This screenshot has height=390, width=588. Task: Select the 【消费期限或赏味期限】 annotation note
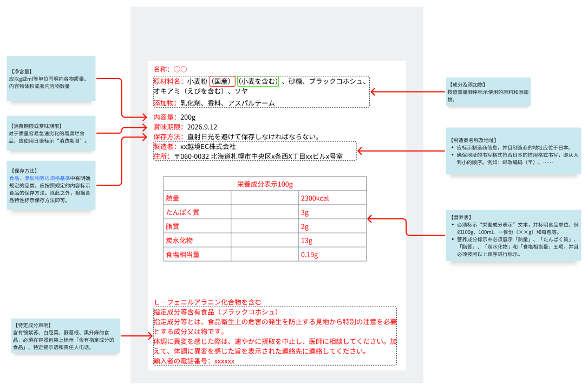[x=51, y=133]
